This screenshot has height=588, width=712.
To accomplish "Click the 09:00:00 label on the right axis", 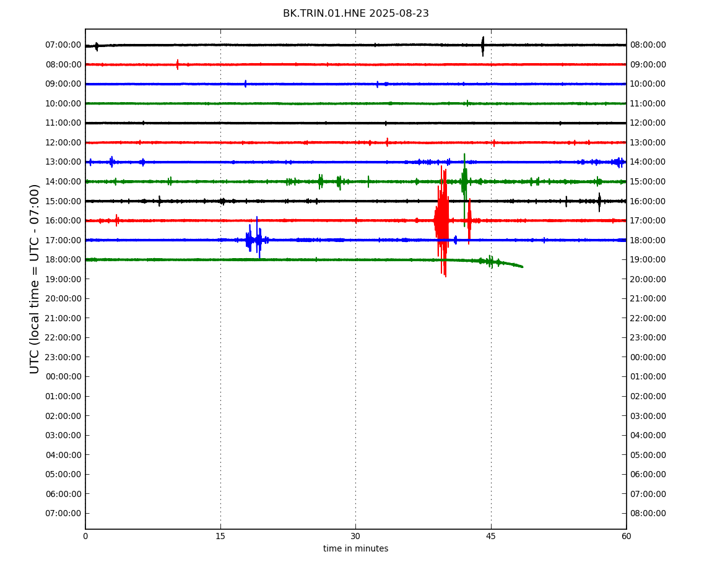I will tap(648, 64).
